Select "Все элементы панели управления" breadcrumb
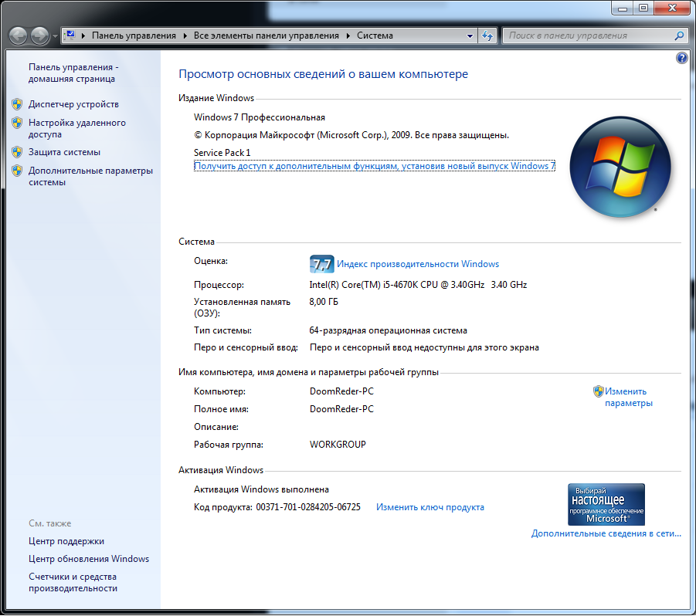The height and width of the screenshot is (616, 696). 266,36
